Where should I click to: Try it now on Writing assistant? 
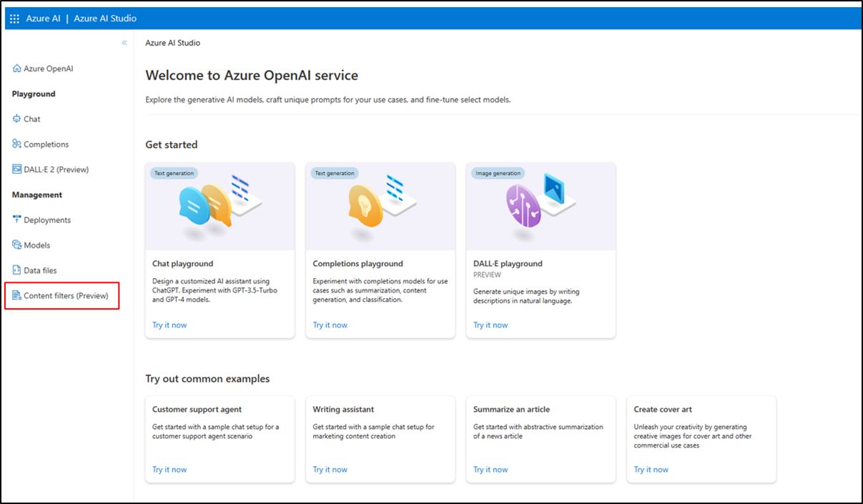[x=330, y=470]
